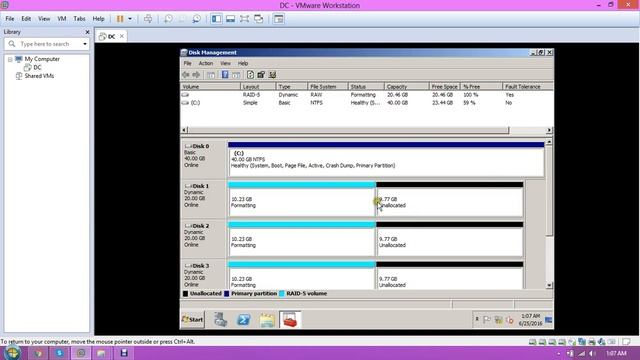Select Disk 1 9.77 GB Unallocated space
This screenshot has height=360, width=640.
(449, 199)
